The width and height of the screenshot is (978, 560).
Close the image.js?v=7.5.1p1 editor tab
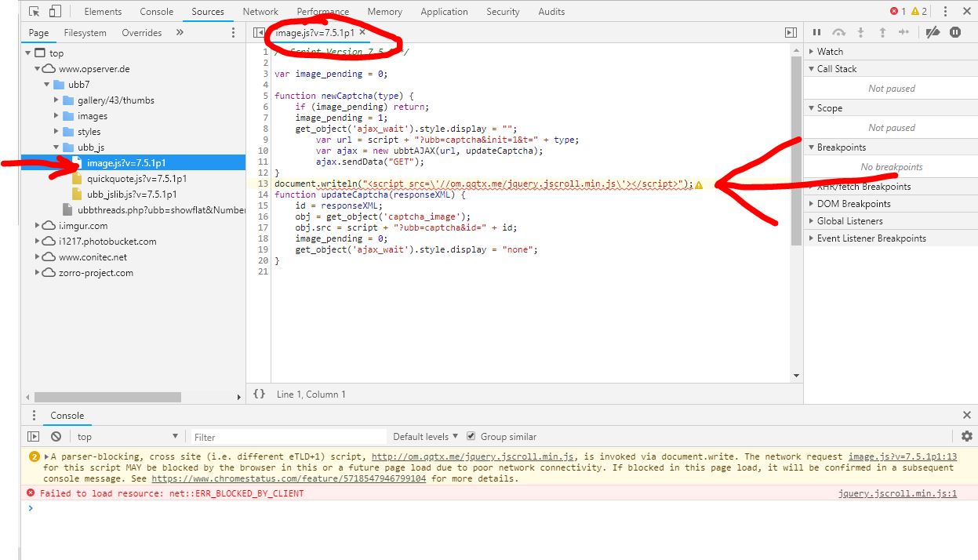[x=362, y=33]
